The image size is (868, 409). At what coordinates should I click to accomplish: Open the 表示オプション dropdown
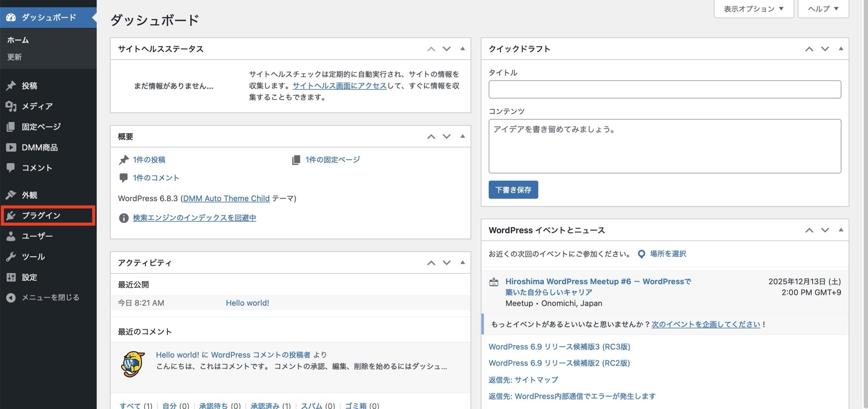point(753,8)
